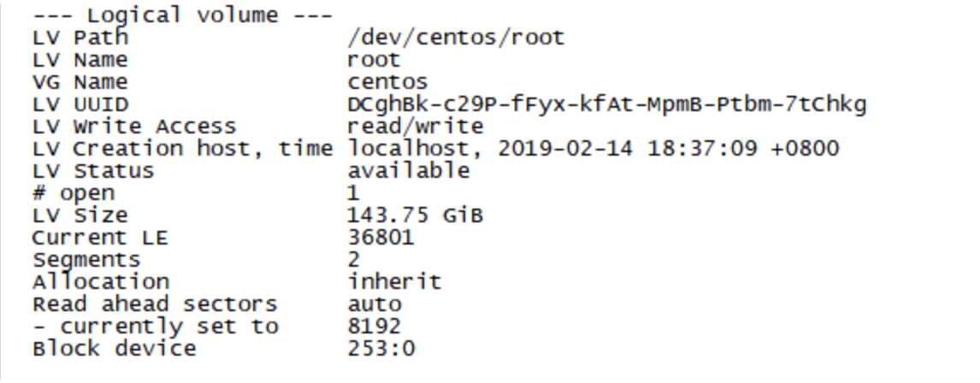
Task: Click the "# open" label
Action: pyautogui.click(x=73, y=193)
